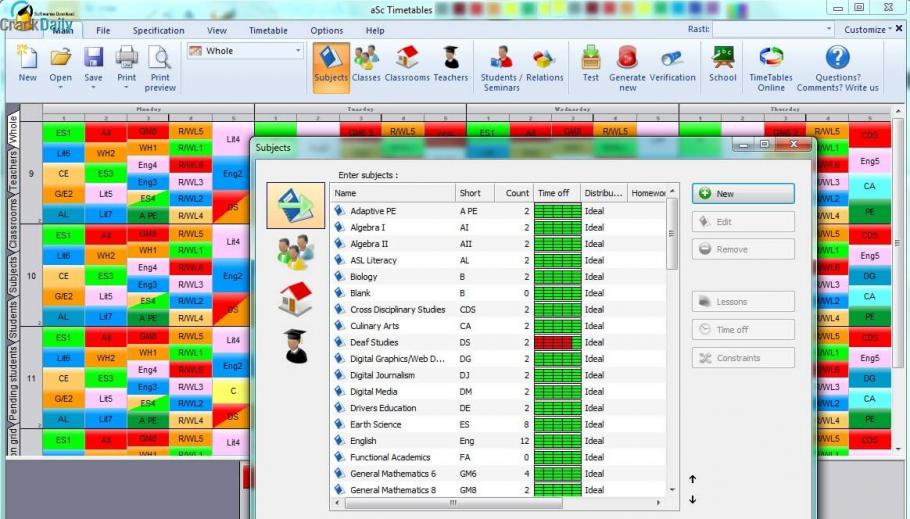
Task: Sort by the Name column header
Action: 393,193
